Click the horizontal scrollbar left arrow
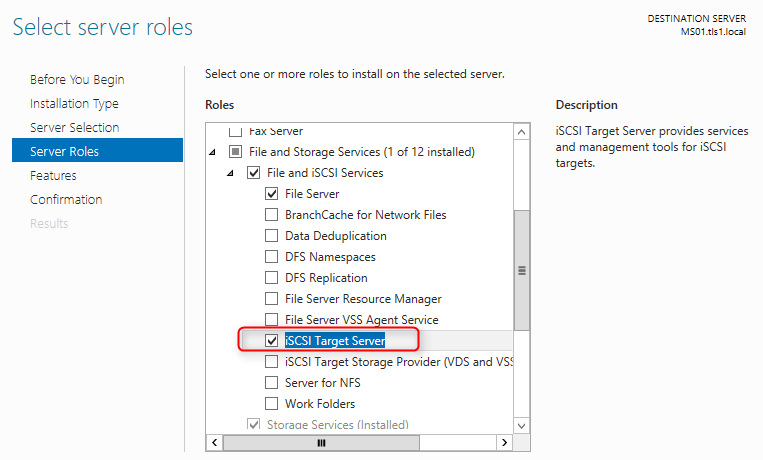The height and width of the screenshot is (460, 763). pyautogui.click(x=215, y=442)
